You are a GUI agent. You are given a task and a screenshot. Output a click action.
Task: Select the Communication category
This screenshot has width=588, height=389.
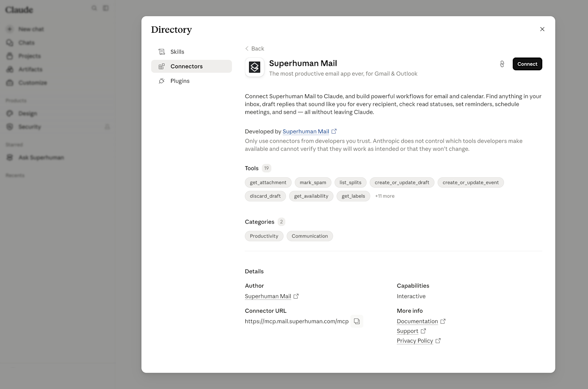310,236
